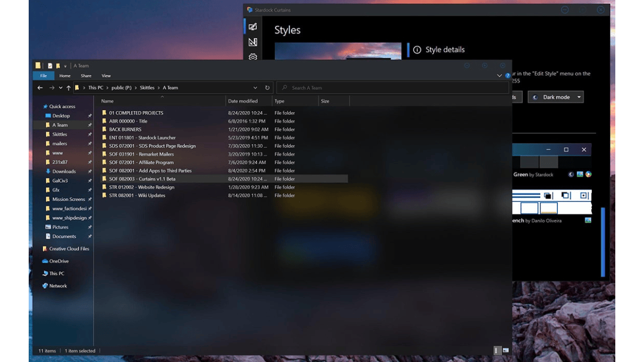Screen dimensions: 644x362
Task: Click Skittles in the address breadcrumb
Action: click(147, 88)
